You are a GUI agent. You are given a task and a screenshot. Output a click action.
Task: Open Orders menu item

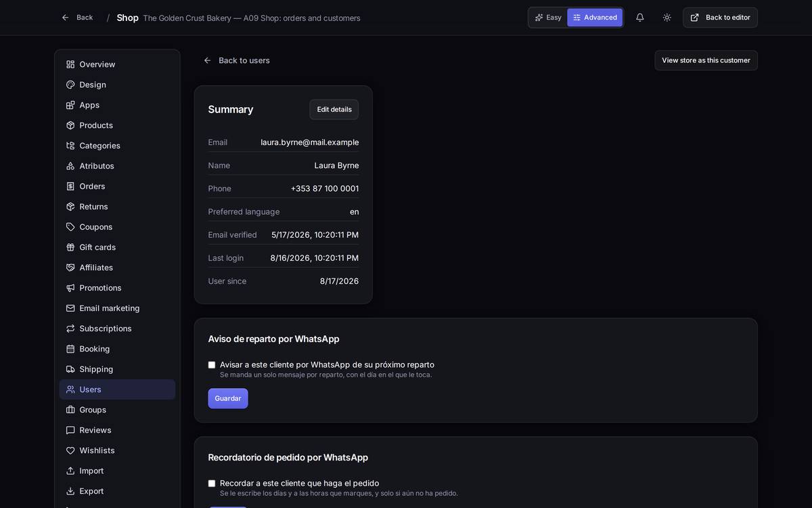tap(117, 186)
